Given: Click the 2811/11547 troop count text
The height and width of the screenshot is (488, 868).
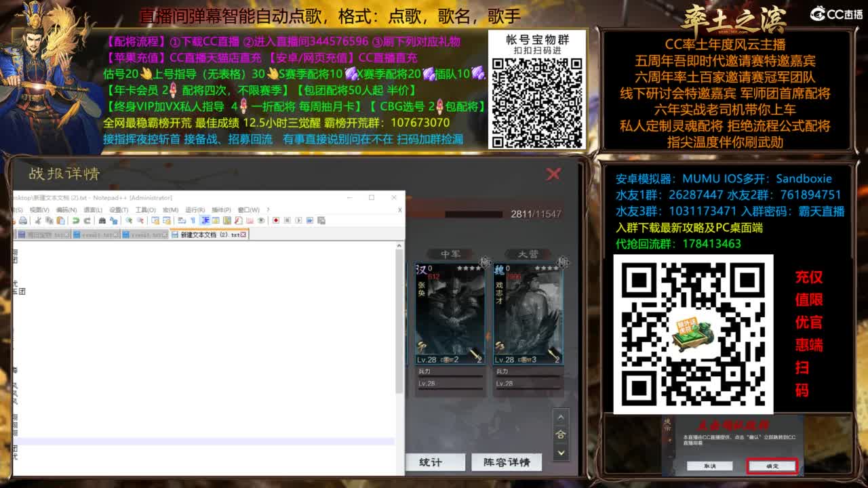Looking at the screenshot, I should click(x=536, y=214).
